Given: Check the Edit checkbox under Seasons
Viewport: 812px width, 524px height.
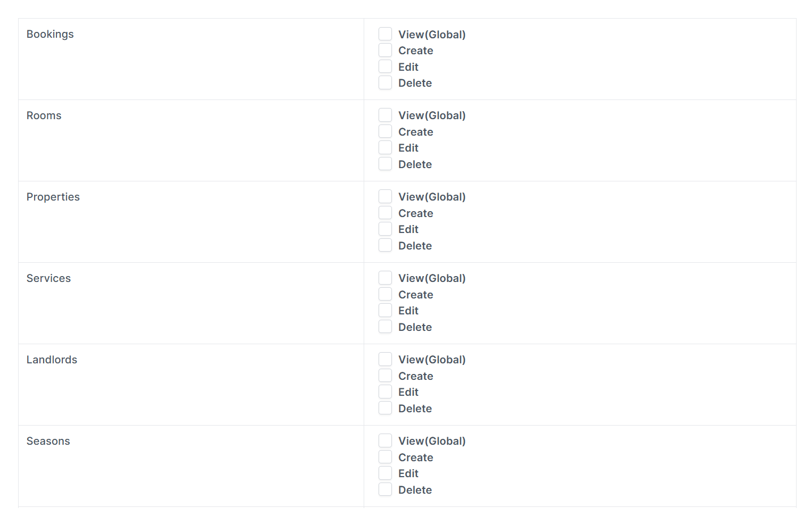Looking at the screenshot, I should [385, 473].
